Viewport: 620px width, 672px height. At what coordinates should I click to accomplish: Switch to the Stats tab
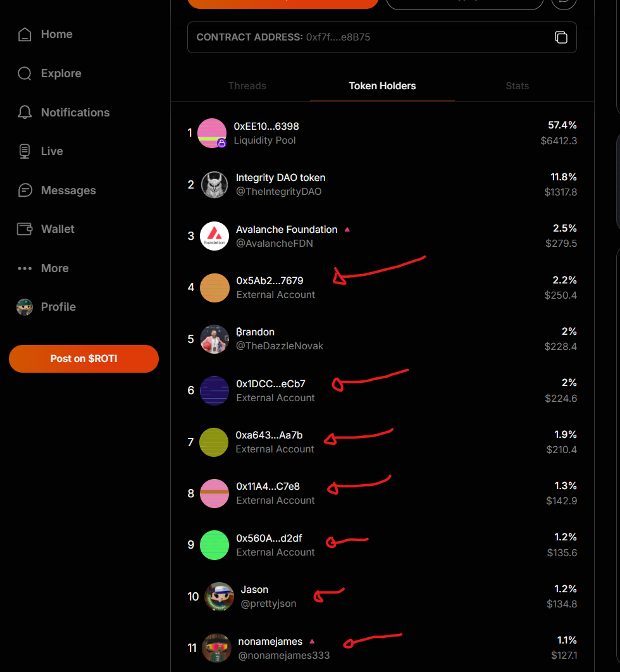pos(517,86)
